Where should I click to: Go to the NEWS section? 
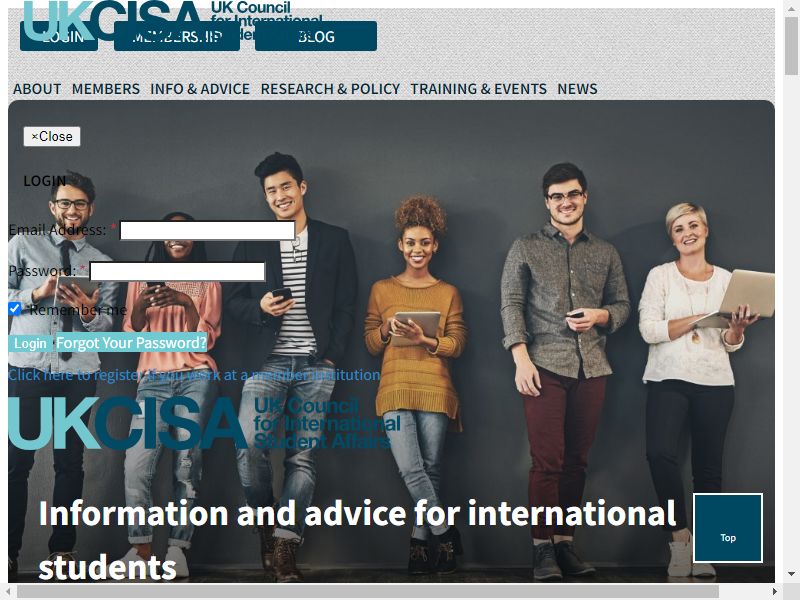[x=577, y=89]
